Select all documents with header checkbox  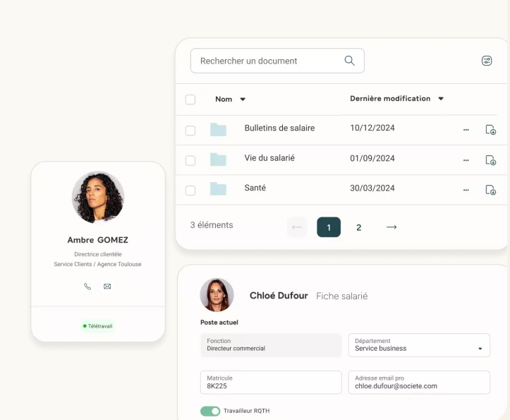(190, 100)
